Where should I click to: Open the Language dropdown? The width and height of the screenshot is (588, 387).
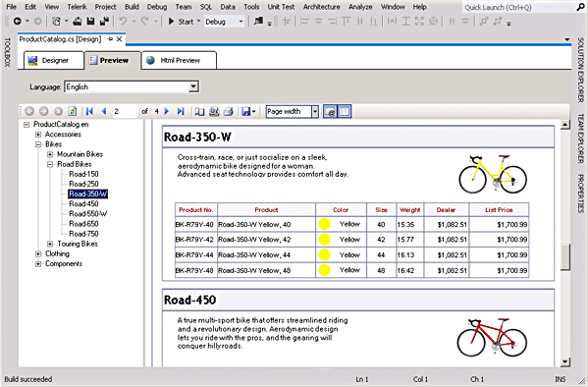click(193, 86)
